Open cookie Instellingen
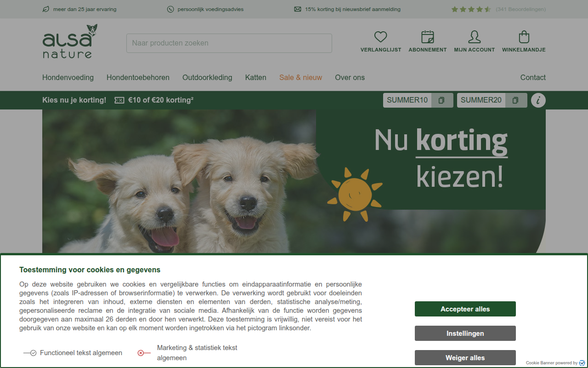Viewport: 588px width, 368px height. [465, 333]
